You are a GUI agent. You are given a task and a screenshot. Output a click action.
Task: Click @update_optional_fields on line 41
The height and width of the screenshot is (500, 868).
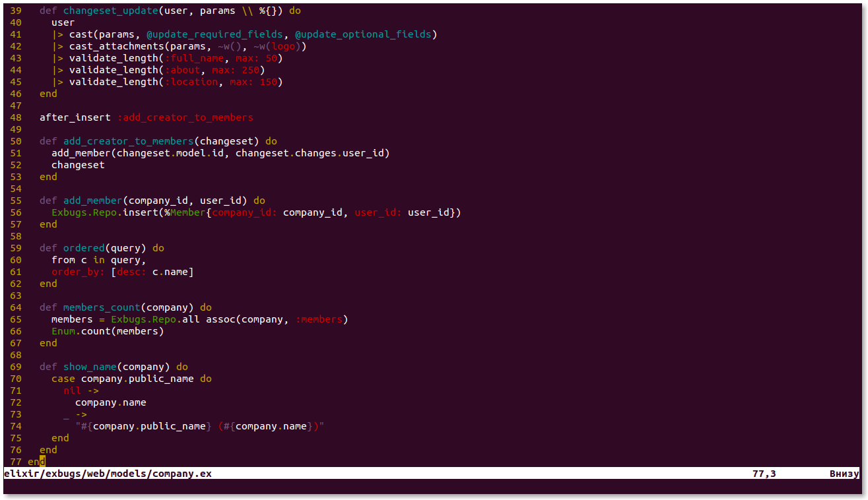coord(363,34)
